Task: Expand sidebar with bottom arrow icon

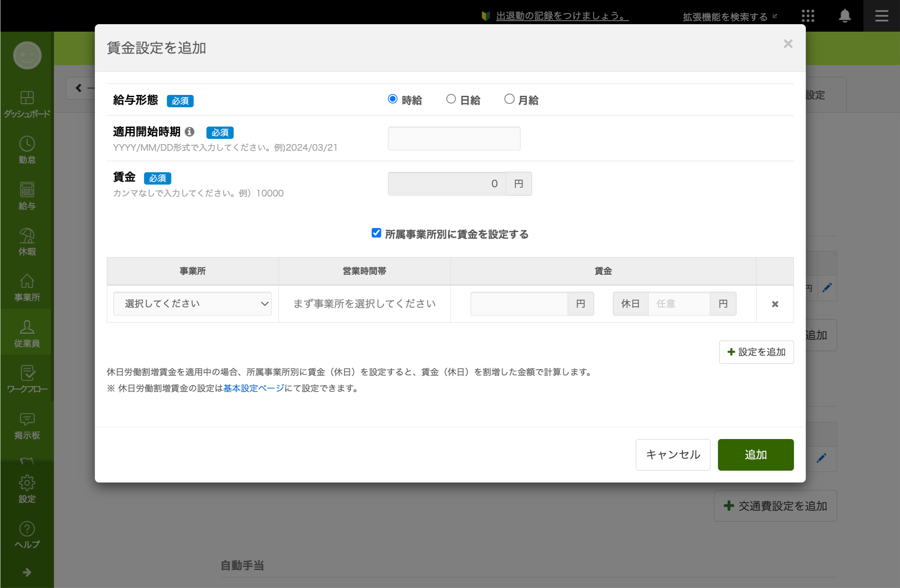Action: (27, 572)
